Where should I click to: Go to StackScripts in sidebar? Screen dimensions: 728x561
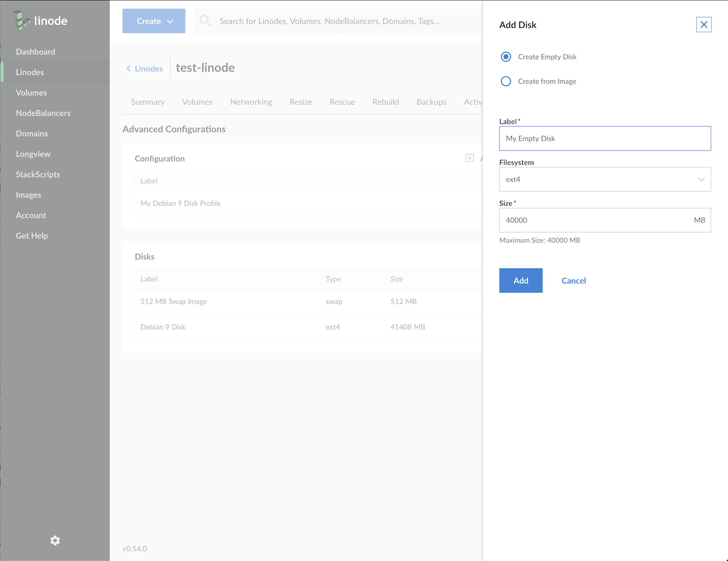(38, 175)
